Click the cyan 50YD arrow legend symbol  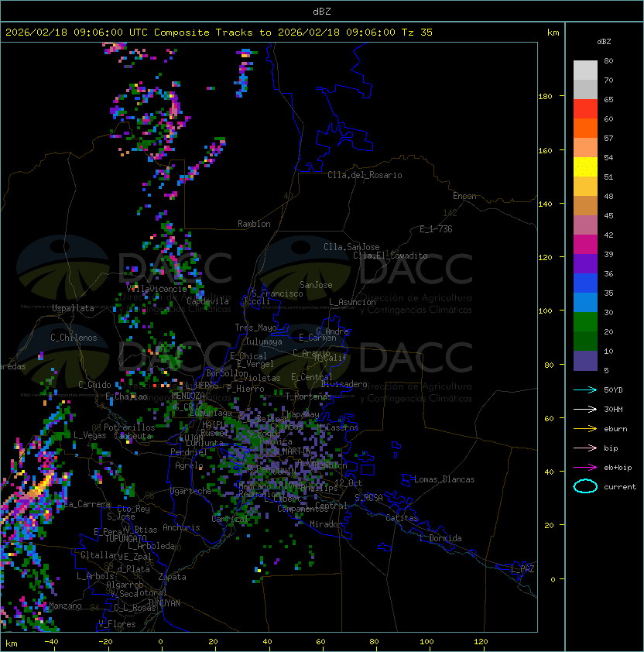[585, 390]
